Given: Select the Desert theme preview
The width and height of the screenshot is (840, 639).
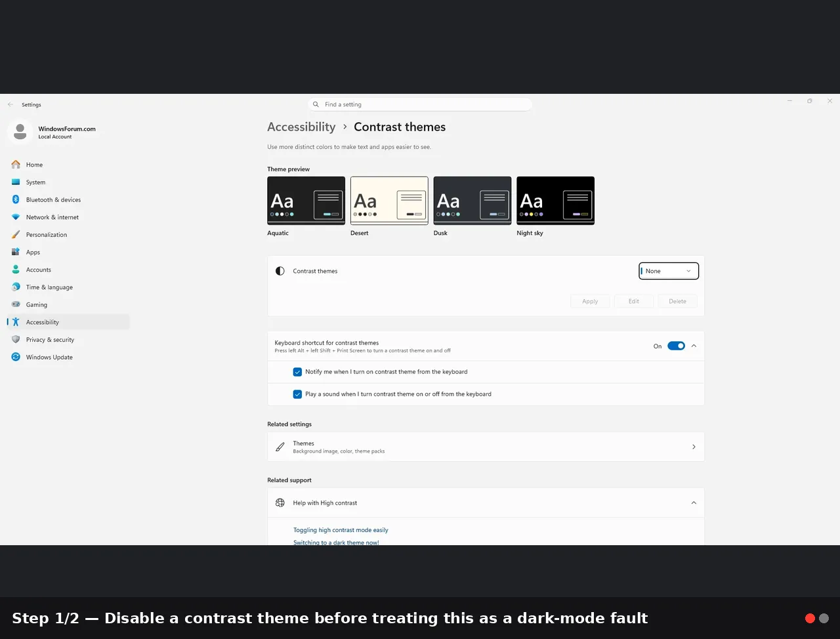Looking at the screenshot, I should tap(389, 201).
